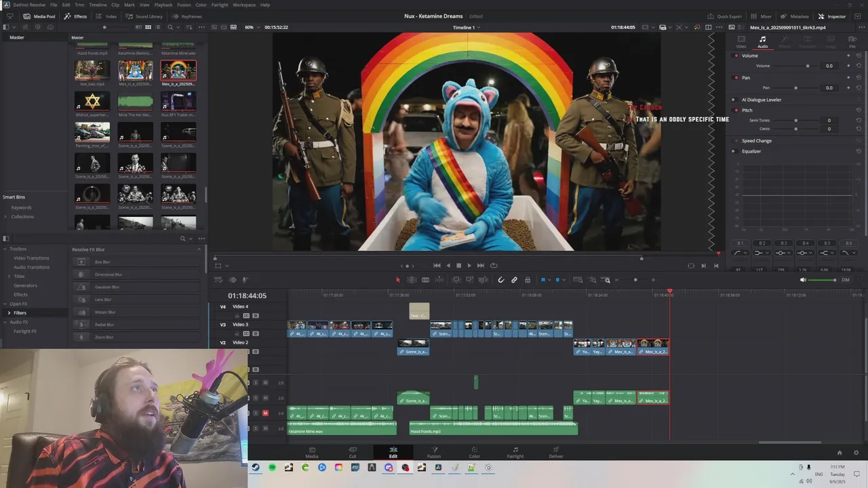
Task: Expand the Titles category
Action: (x=9, y=277)
